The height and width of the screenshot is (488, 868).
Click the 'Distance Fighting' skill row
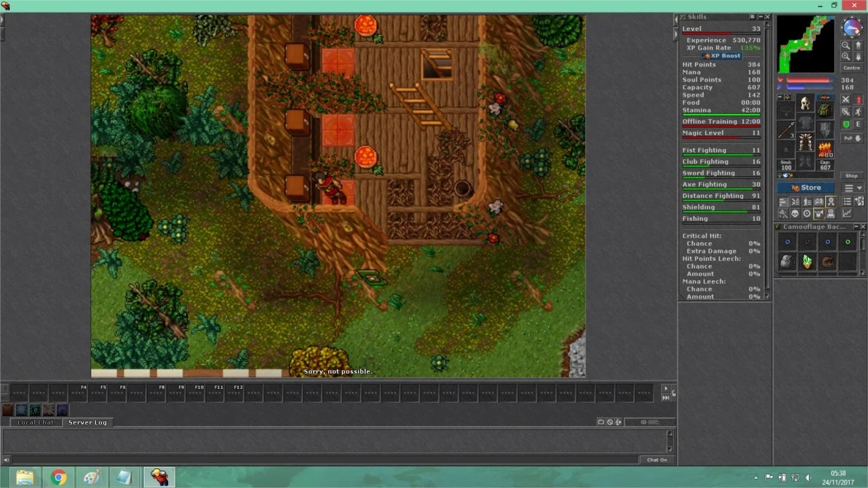721,196
